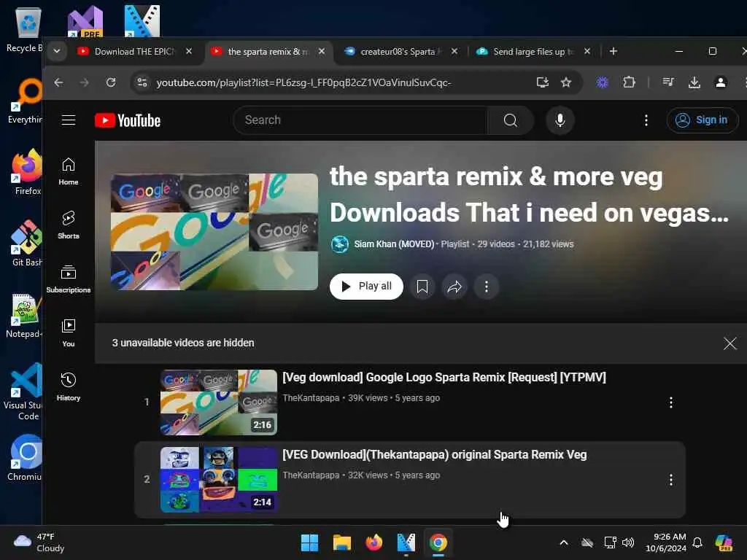Open options for original Sparta Remix Veg video
Viewport: 747px width, 560px height.
[671, 480]
